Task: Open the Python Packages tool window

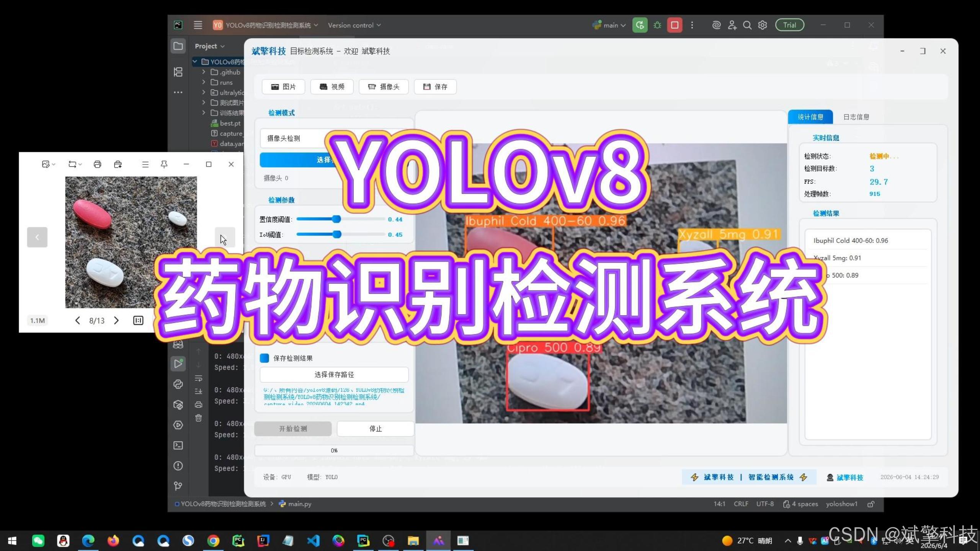Action: tap(178, 404)
